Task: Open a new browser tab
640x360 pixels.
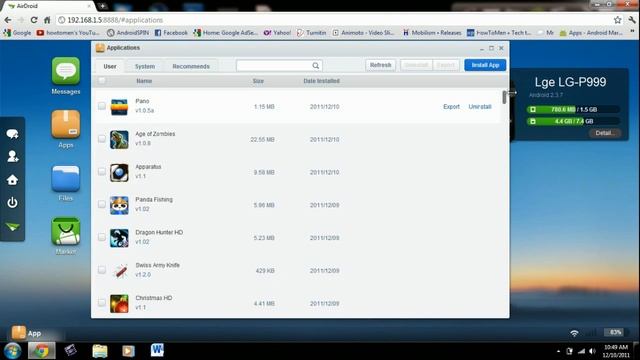Action: 102,6
